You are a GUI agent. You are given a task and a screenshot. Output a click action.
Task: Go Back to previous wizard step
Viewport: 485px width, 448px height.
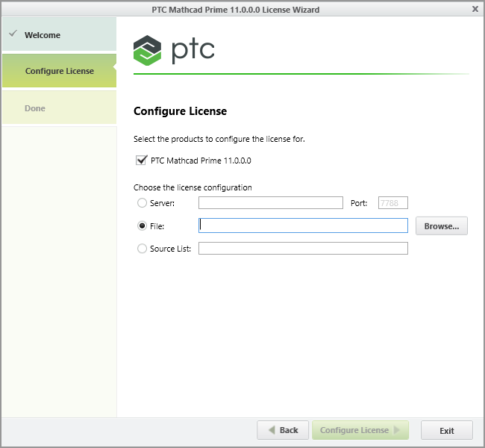point(283,430)
